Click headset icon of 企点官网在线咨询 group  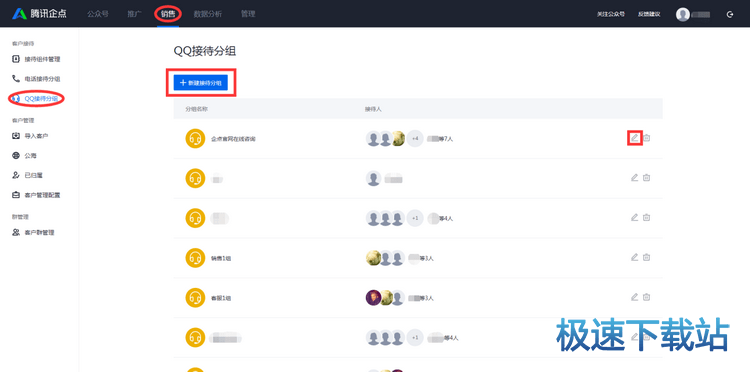pyautogui.click(x=195, y=139)
